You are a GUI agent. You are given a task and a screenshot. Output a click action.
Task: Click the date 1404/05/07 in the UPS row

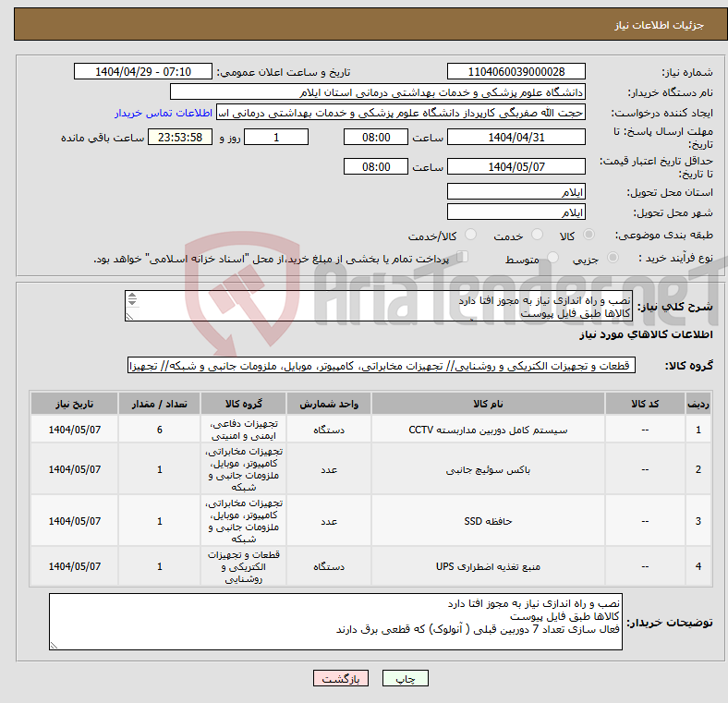tap(74, 566)
